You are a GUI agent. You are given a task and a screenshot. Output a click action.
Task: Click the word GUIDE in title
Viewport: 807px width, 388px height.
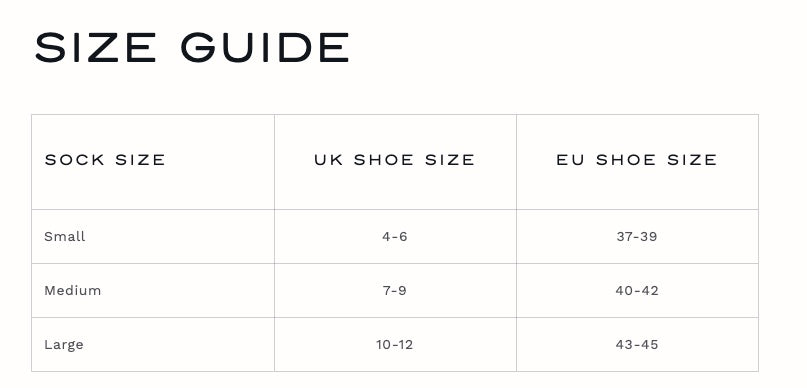point(265,47)
